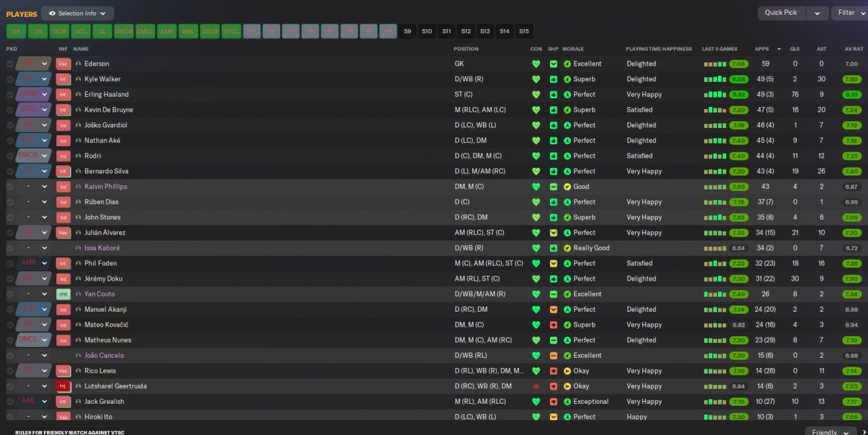Open the profile icon beside Issa Kaboré
The width and height of the screenshot is (868, 435).
click(x=78, y=248)
